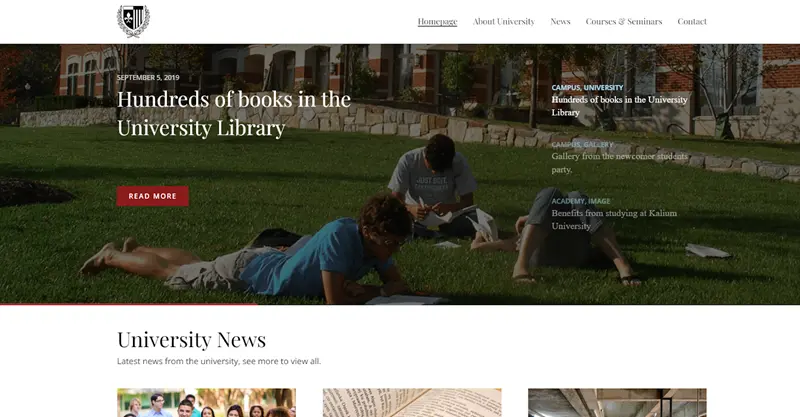Open the library interior news thumbnail

[x=617, y=403]
